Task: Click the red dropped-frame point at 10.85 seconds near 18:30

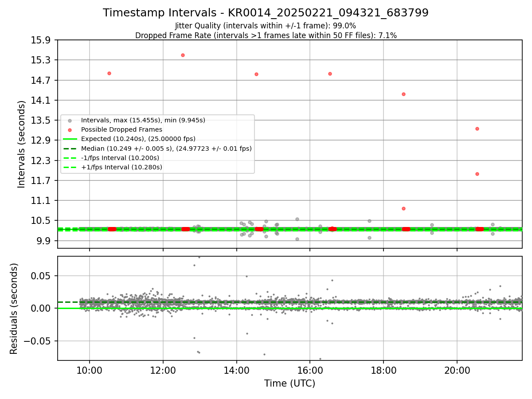Action: click(x=403, y=208)
